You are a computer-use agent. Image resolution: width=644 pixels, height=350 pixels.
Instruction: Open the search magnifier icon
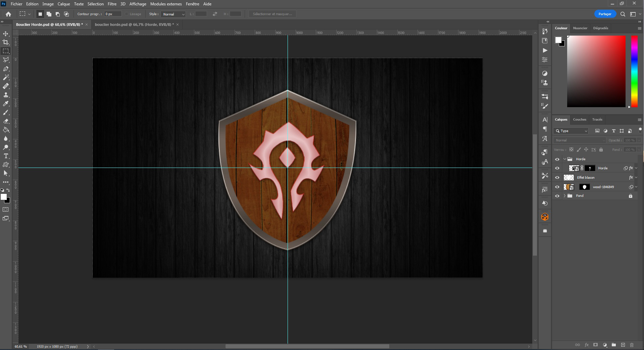[x=623, y=14]
